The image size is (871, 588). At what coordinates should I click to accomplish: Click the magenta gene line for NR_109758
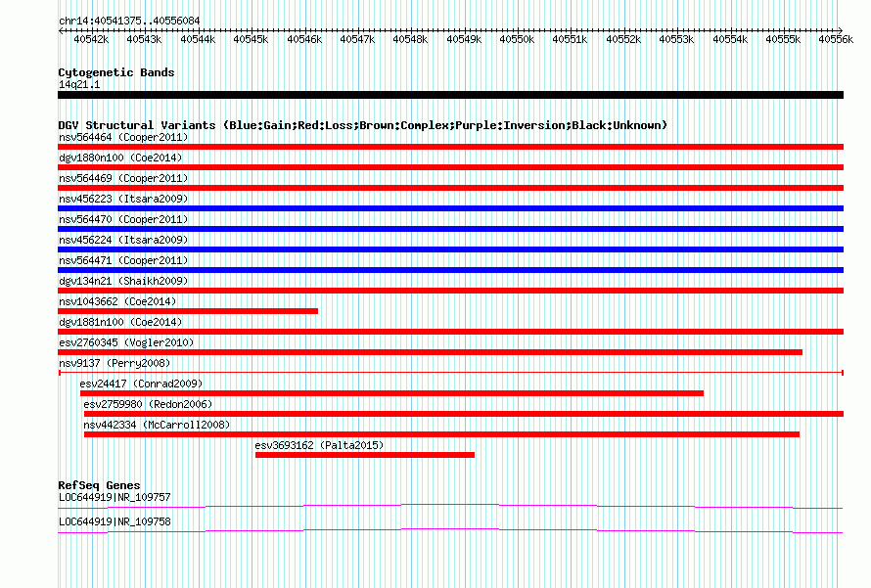pos(450,531)
